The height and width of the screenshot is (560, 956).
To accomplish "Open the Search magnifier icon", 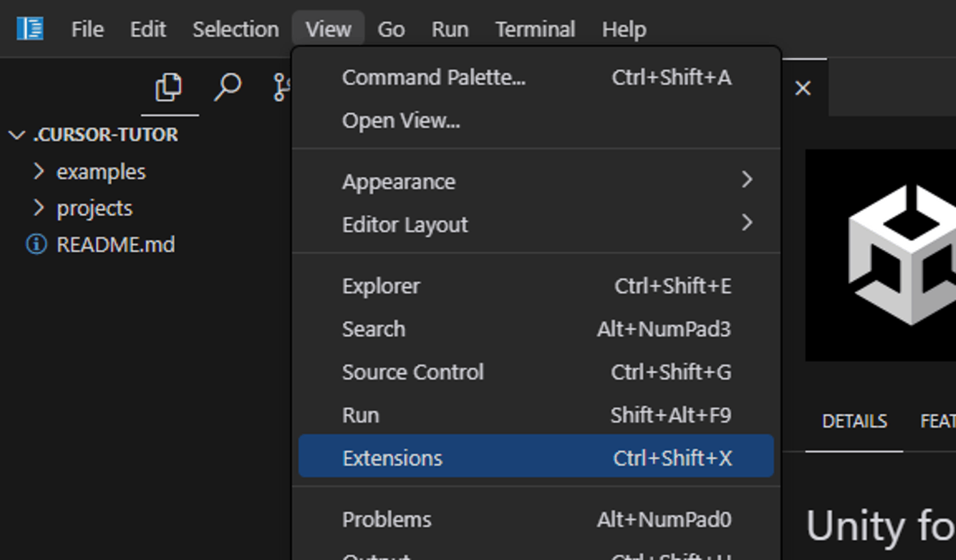I will pos(227,87).
